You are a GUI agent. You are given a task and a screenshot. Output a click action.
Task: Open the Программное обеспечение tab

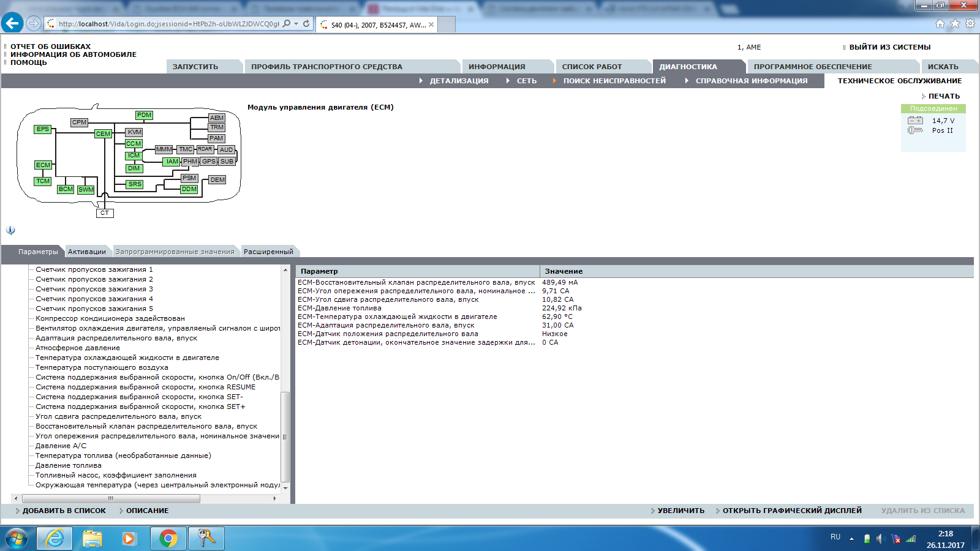[812, 67]
